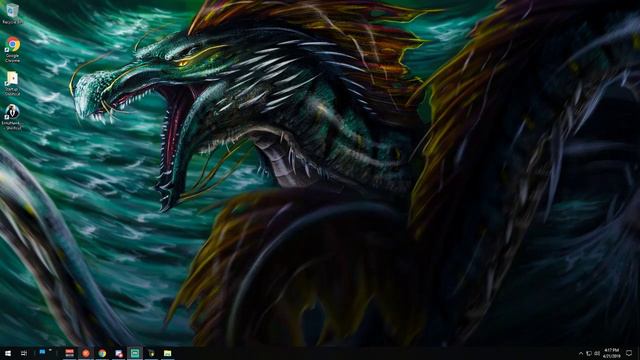Open network status tray icon
The height and width of the screenshot is (360, 640).
pyautogui.click(x=589, y=353)
